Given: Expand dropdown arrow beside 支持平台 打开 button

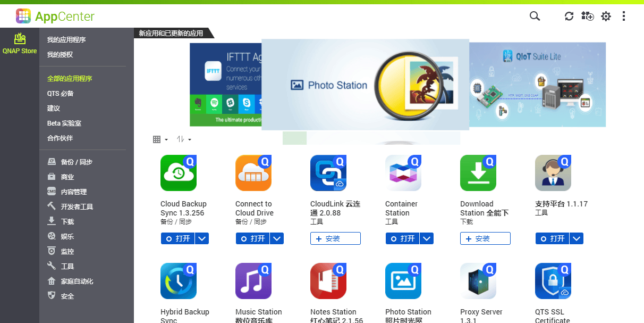Looking at the screenshot, I should pos(577,238).
